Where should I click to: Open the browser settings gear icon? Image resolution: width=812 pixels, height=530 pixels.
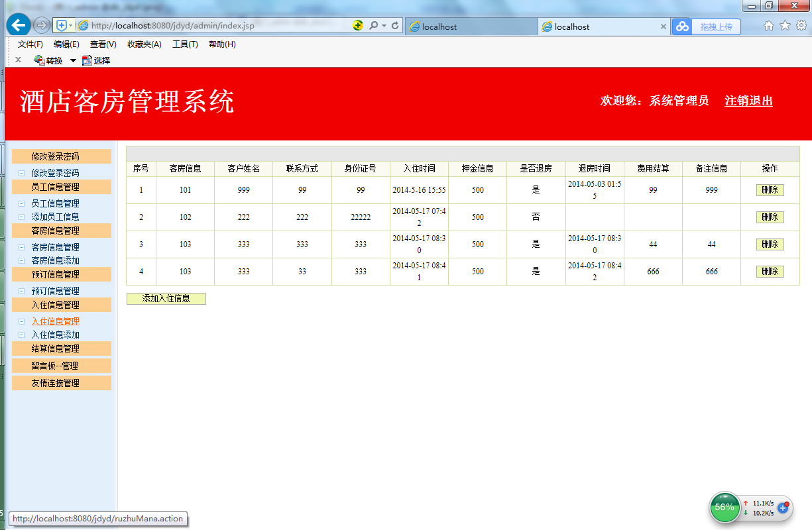point(801,26)
